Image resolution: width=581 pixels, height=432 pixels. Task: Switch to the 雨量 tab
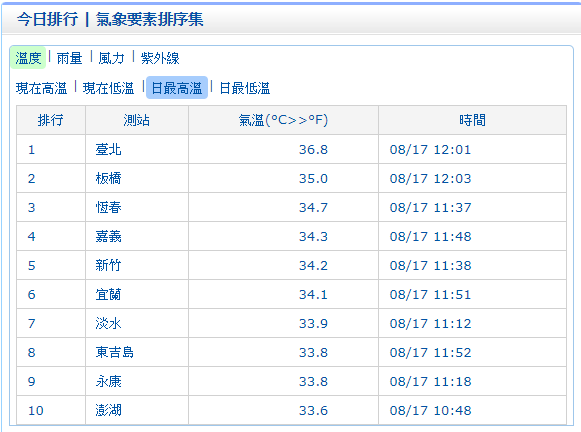(69, 58)
